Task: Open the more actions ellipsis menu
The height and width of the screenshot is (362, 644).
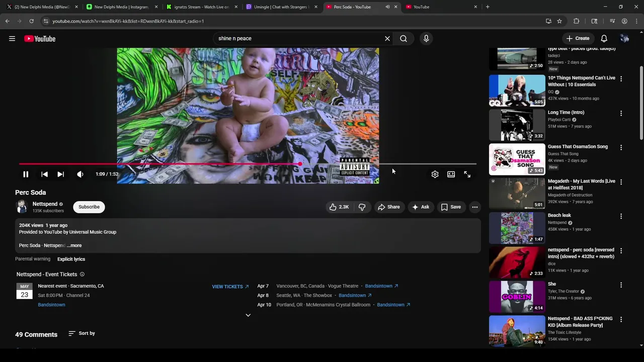Action: pos(474,207)
